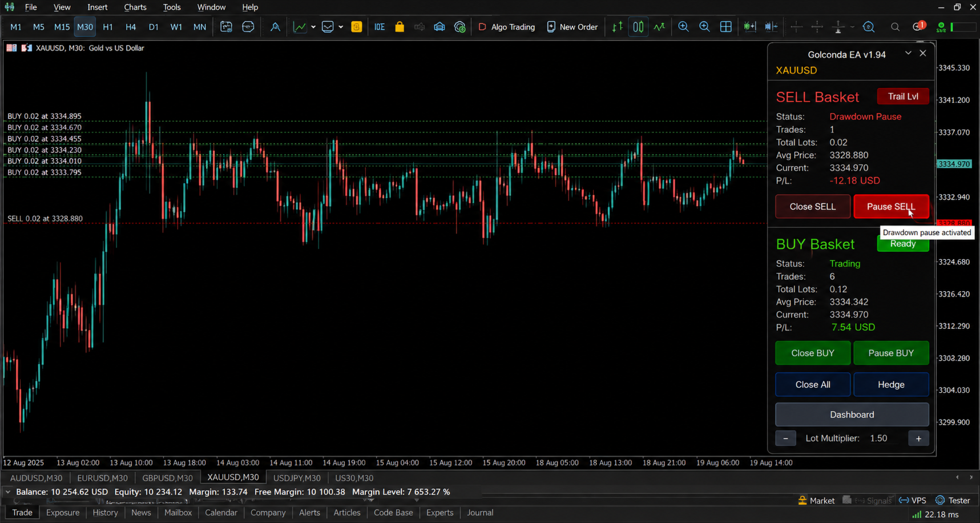Toggle chart shift icon
The width and height of the screenshot is (980, 523).
click(771, 27)
